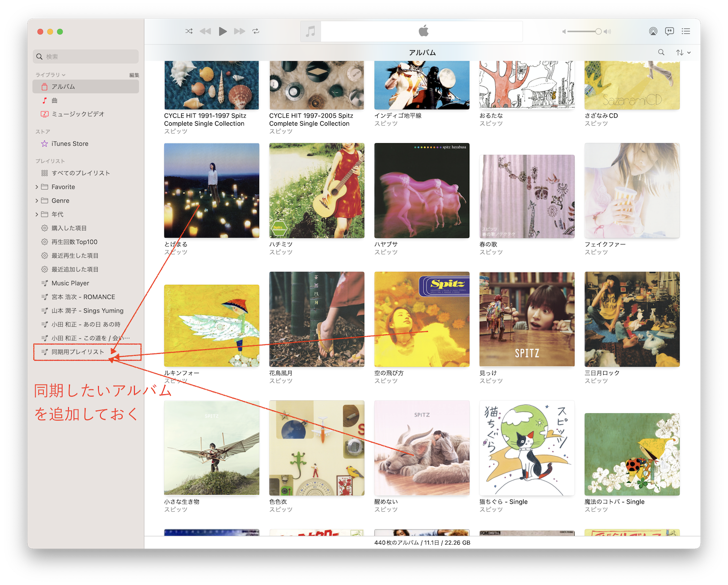Open the Favorite folder
728x585 pixels.
click(x=63, y=187)
